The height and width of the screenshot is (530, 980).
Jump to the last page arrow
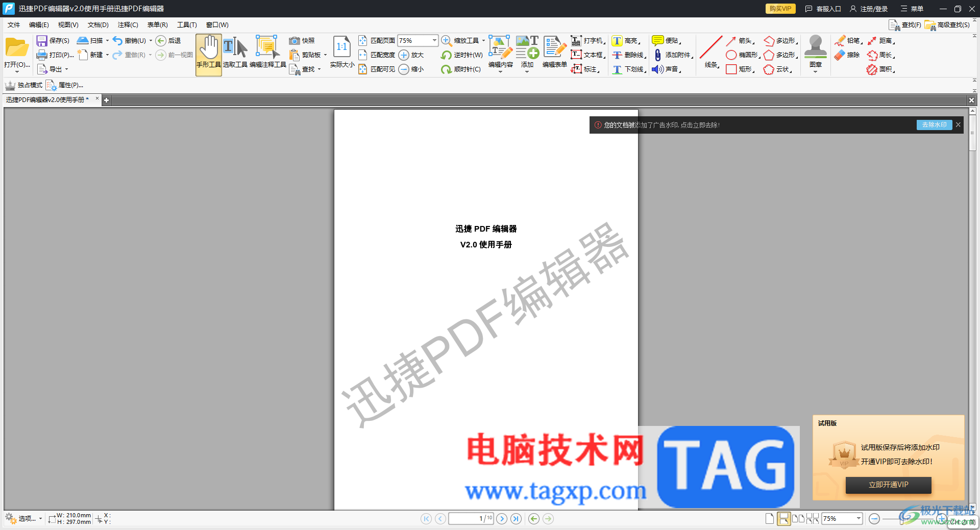(516, 519)
